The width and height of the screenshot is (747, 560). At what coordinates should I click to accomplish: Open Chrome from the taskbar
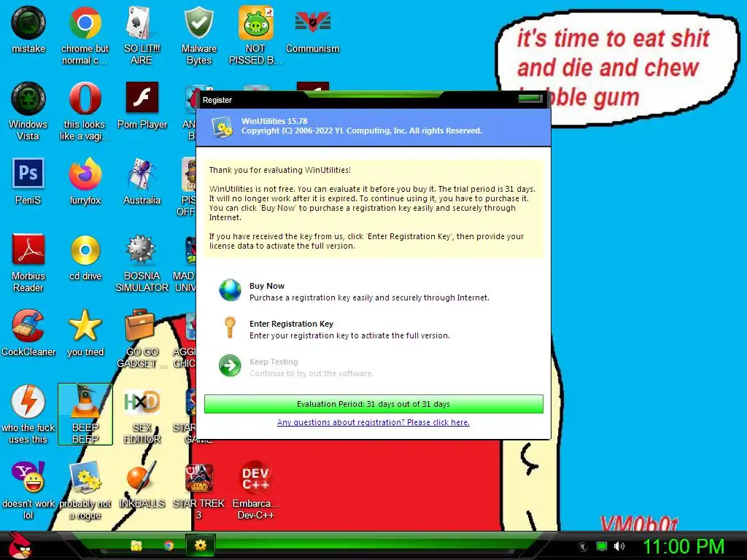pyautogui.click(x=169, y=545)
